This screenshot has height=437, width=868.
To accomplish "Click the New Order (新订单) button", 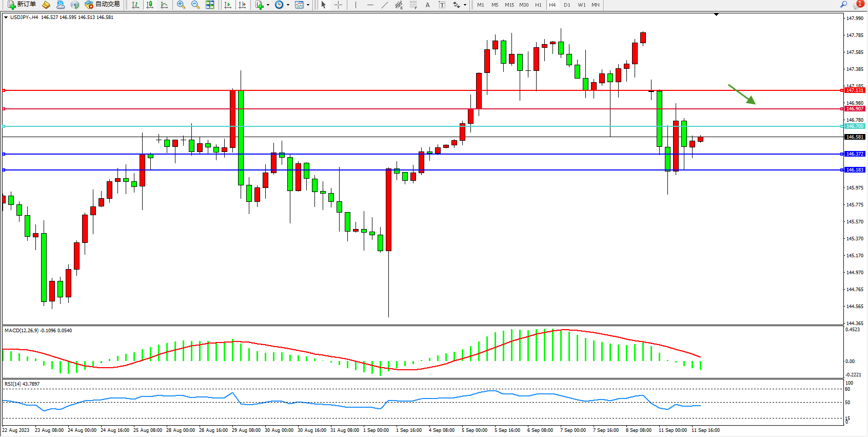I will 22,5.
